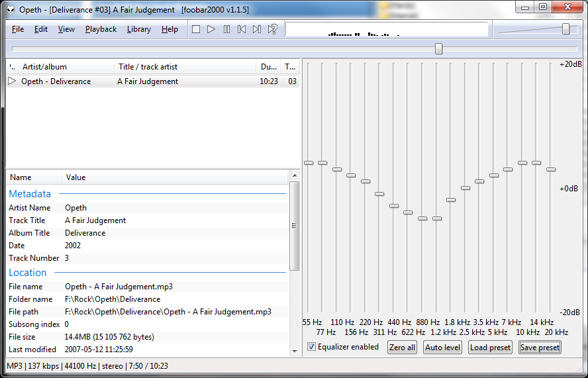The image size is (588, 378).
Task: Click the 10:23 duration cell
Action: [269, 81]
